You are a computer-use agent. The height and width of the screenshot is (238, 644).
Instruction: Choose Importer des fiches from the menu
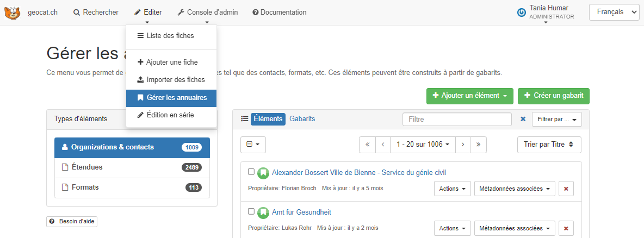(171, 79)
